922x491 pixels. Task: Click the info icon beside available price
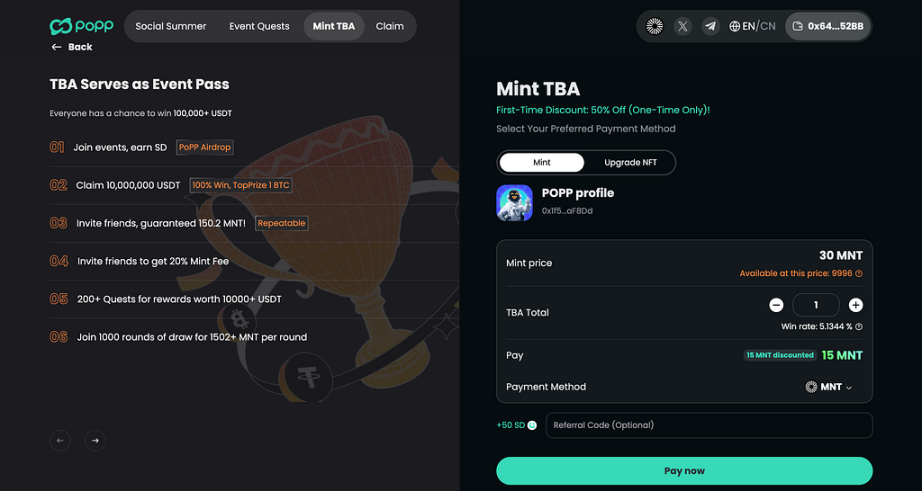click(x=859, y=274)
